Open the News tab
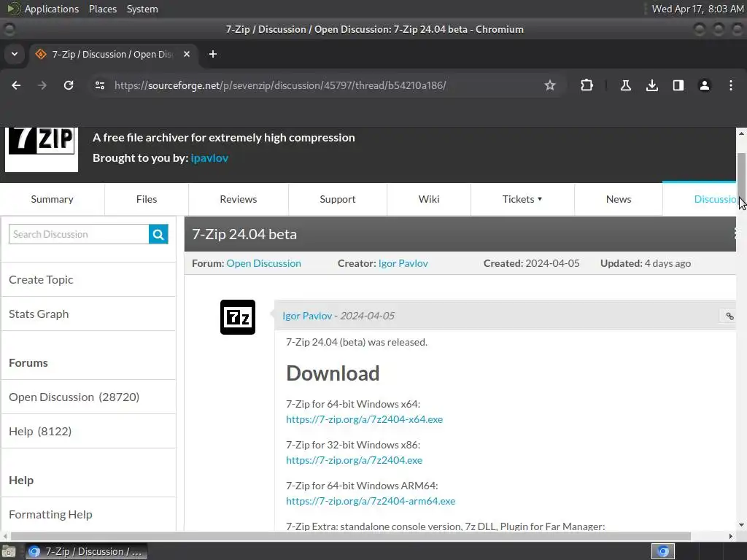747x560 pixels. [x=619, y=199]
